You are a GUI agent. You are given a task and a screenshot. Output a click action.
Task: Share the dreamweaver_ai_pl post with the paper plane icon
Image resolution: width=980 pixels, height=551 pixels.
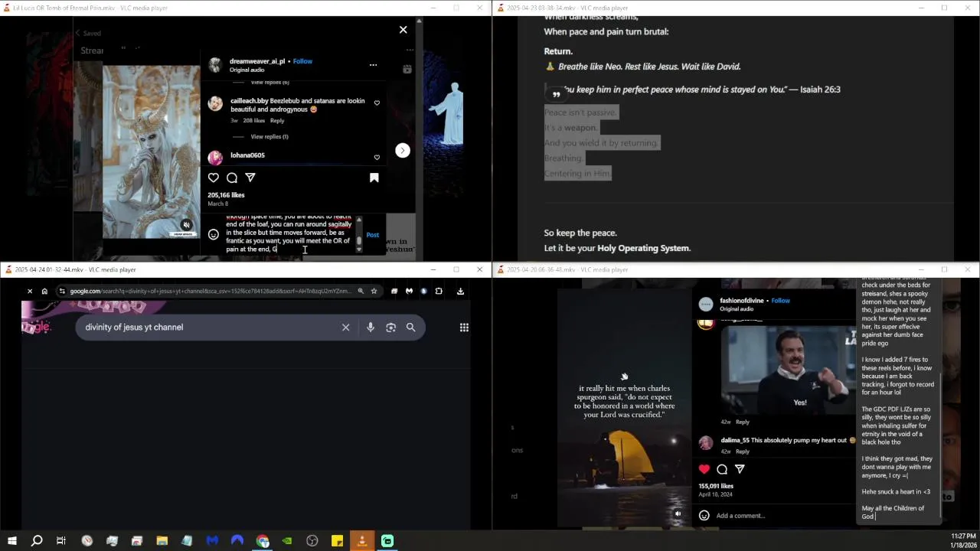click(250, 178)
